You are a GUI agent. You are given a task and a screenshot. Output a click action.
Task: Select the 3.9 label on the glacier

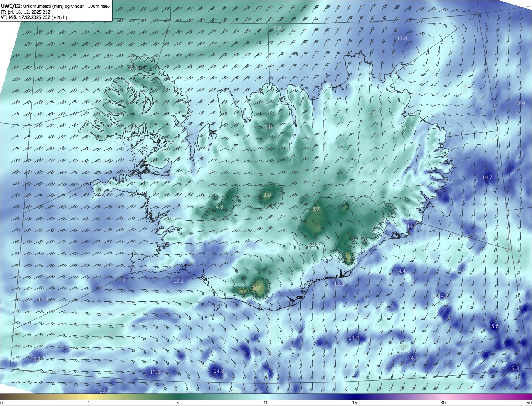pos(267,195)
